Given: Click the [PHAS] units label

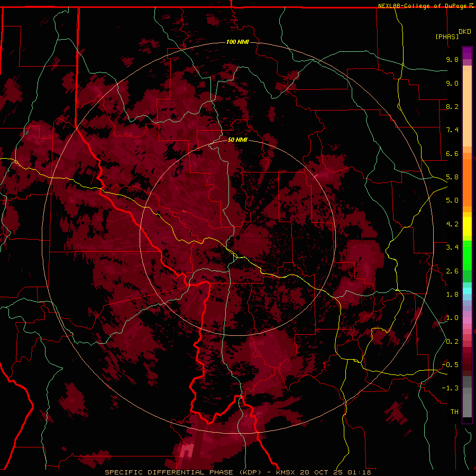Looking at the screenshot, I should (447, 36).
